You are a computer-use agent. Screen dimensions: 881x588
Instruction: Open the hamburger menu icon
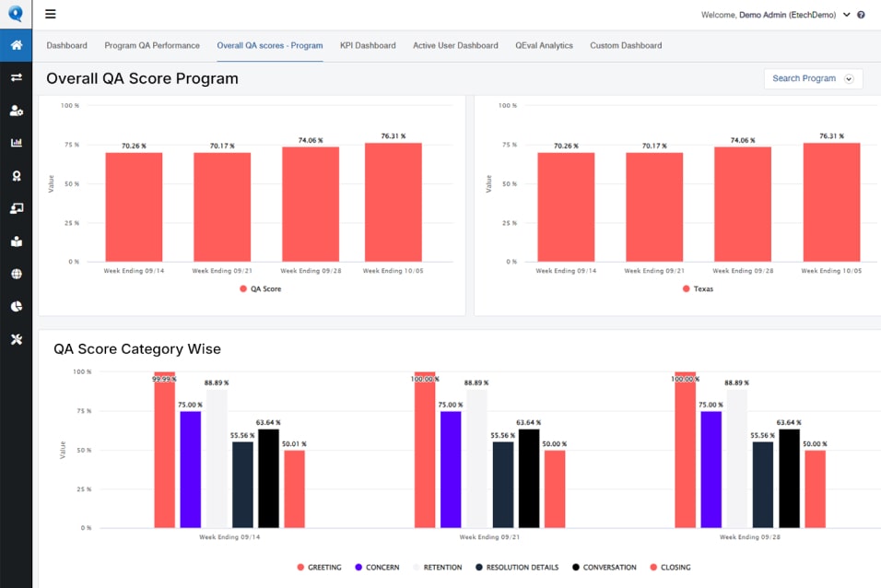[x=51, y=14]
